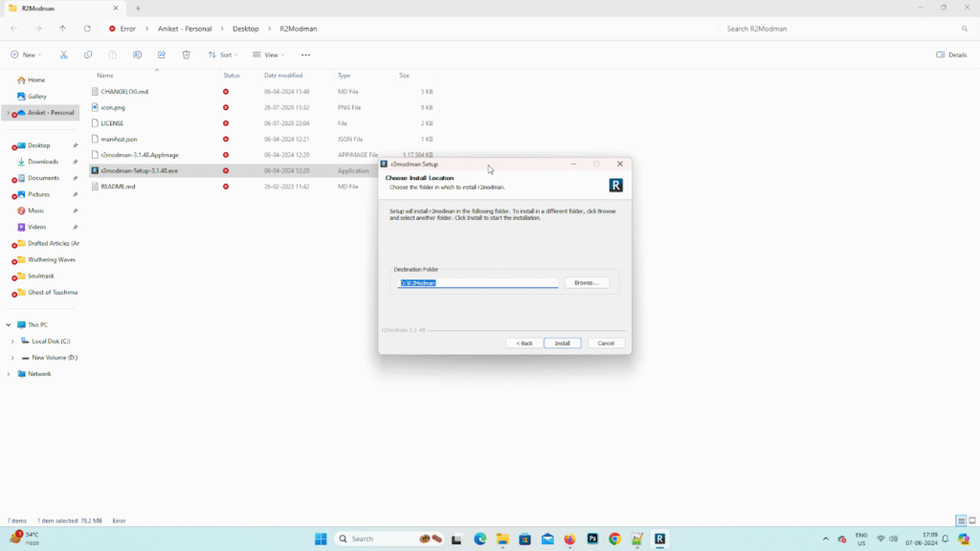Open Downloads in the navigation pane
Image resolution: width=980 pixels, height=551 pixels.
(42, 162)
